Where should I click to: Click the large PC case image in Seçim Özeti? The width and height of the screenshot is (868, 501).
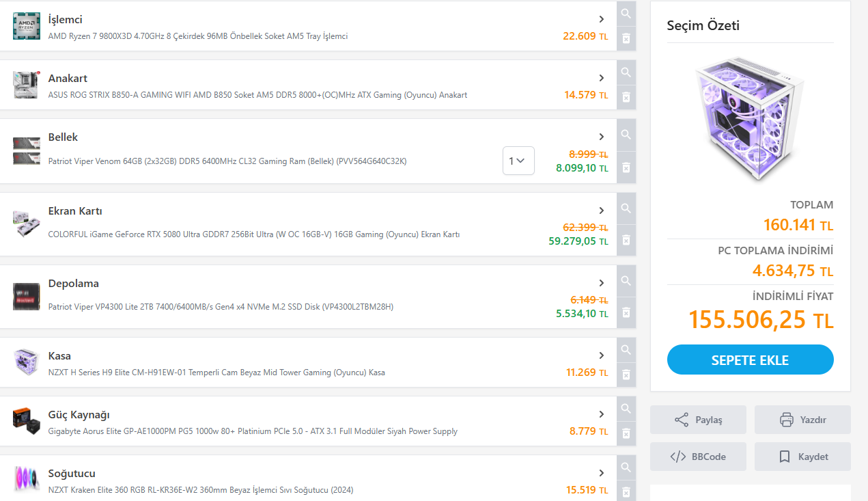(750, 118)
